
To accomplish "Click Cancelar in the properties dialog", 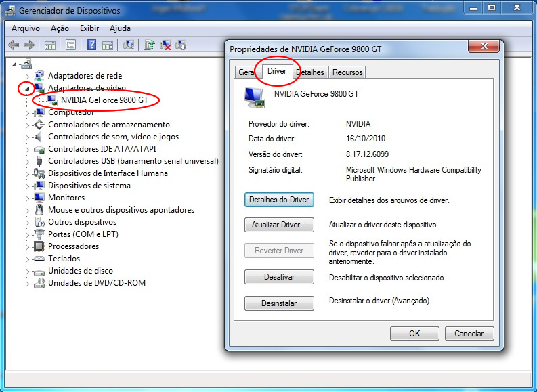I will click(469, 333).
